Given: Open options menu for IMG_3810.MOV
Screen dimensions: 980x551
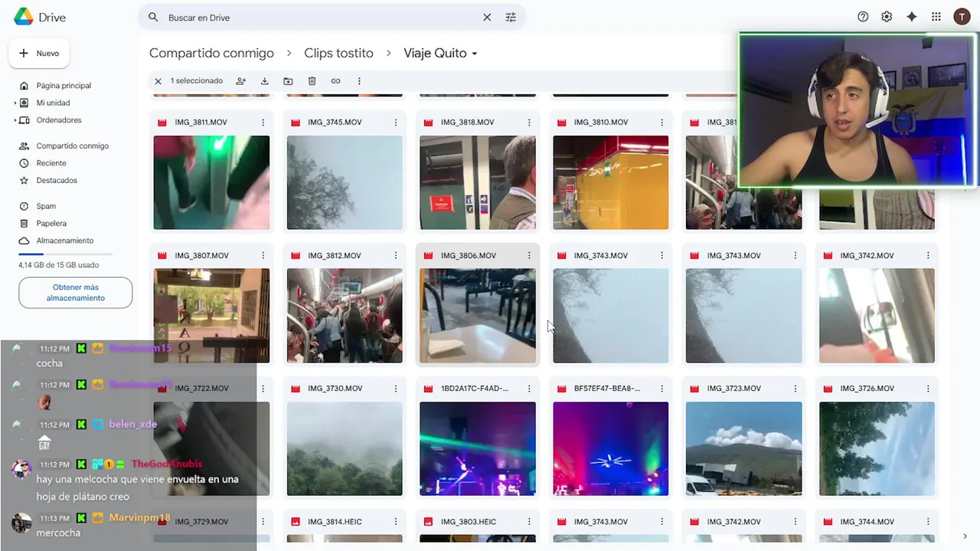Looking at the screenshot, I should 662,122.
